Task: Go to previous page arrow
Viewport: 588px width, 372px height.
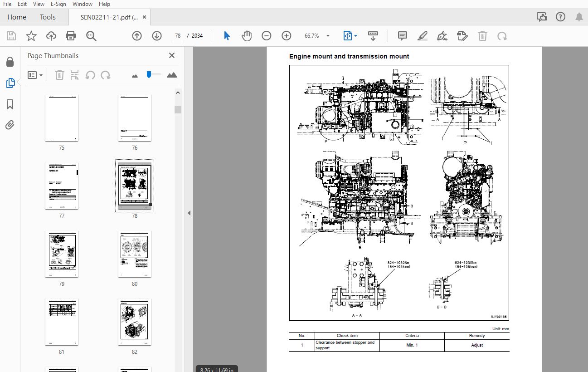Action: coord(137,36)
